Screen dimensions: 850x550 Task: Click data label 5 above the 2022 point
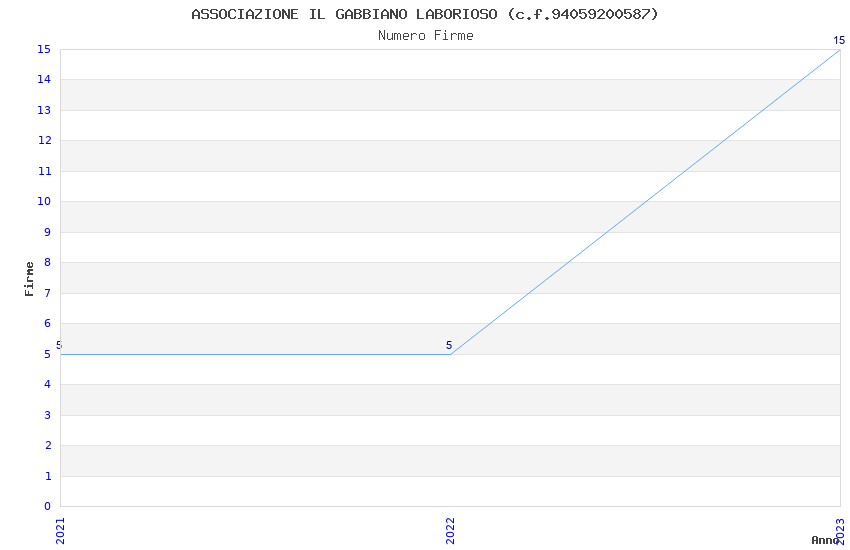[x=449, y=345]
